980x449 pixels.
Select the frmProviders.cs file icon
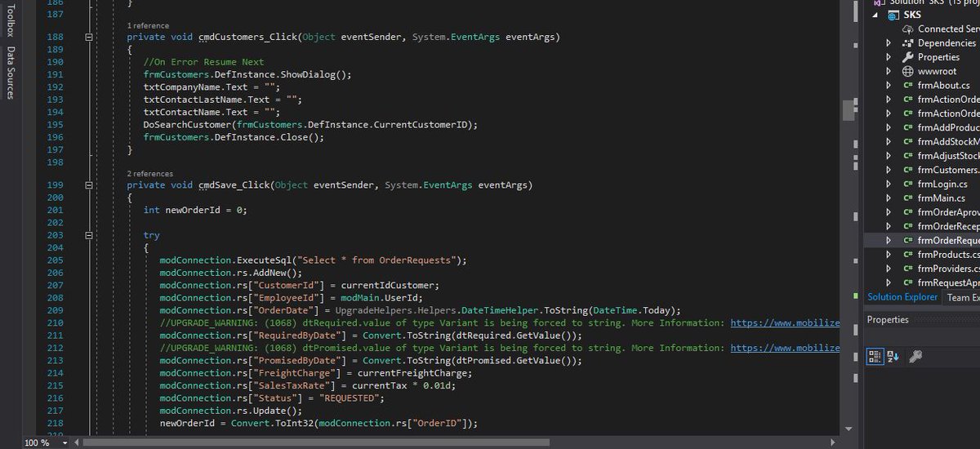908,269
